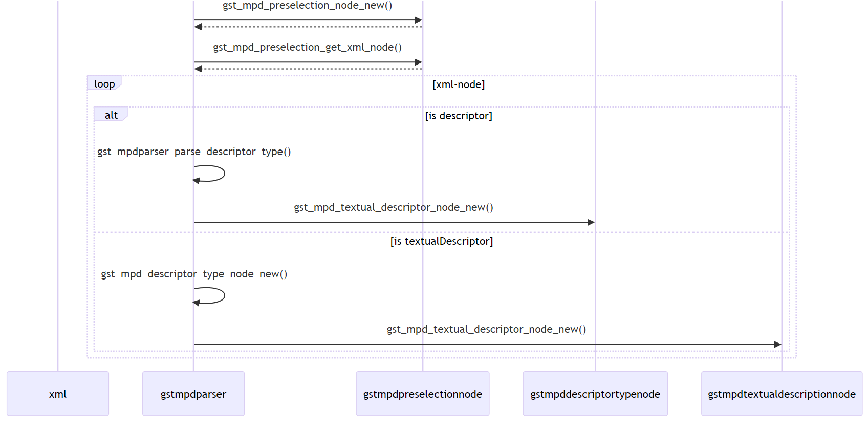Screen dimensions: 868x429
Task: Click the gst_mpdparser_parse_descriptor_type() message label
Action: pos(194,152)
